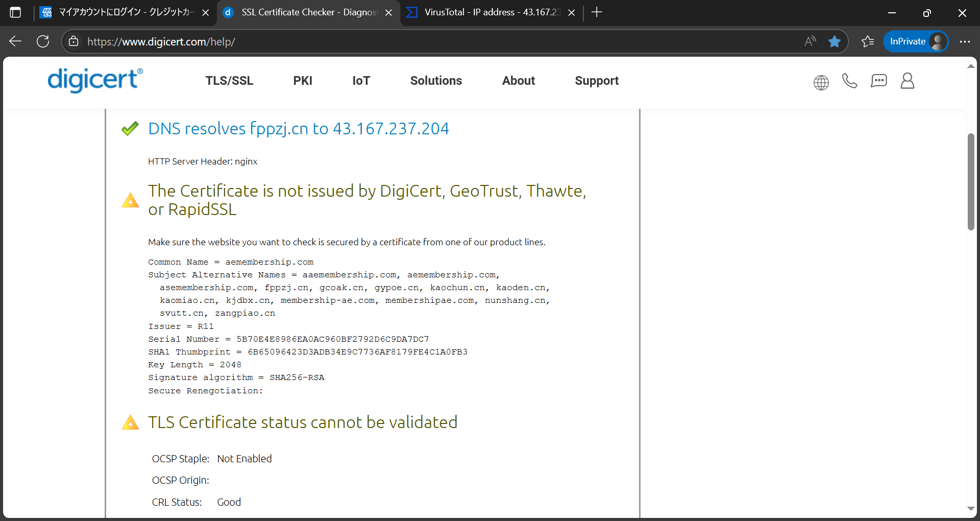Click the 'Make sure the website' description text
Viewport: 980px width, 521px height.
click(347, 242)
